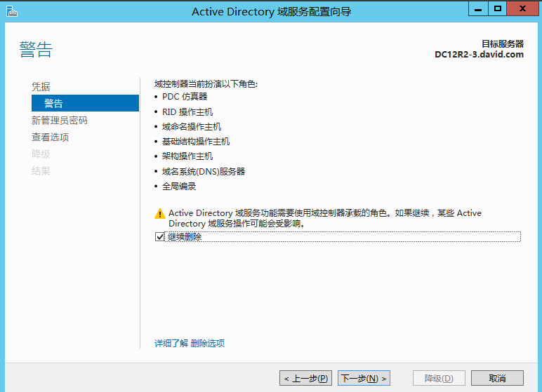542x392 pixels.
Task: Click the greyed 降级(D) button
Action: 439,378
